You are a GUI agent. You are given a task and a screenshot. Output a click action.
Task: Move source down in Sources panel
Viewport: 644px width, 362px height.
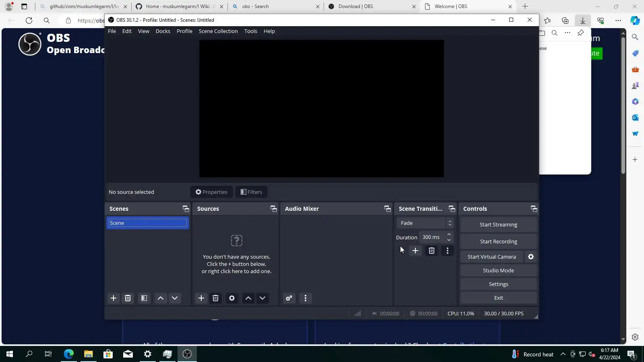click(262, 298)
